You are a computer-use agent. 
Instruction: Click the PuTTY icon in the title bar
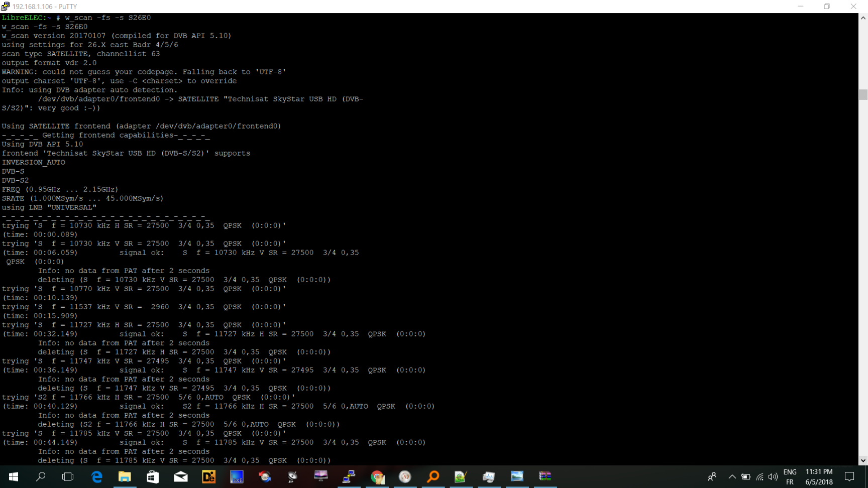click(x=6, y=7)
